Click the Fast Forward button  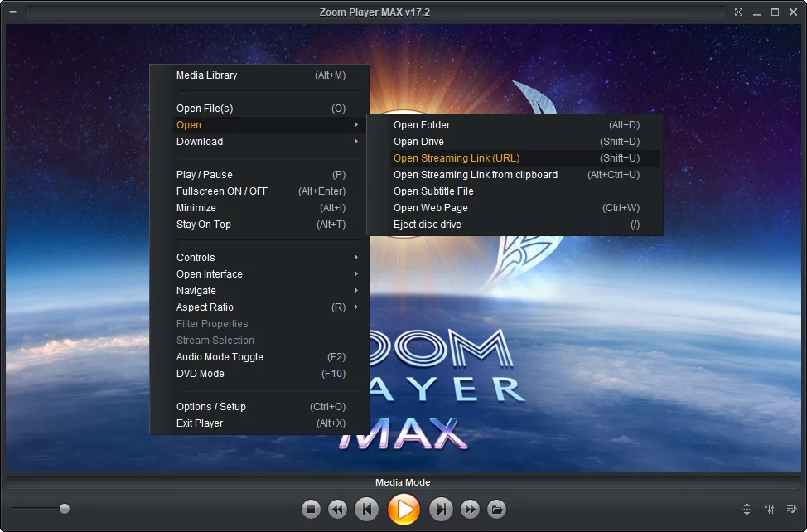(470, 509)
